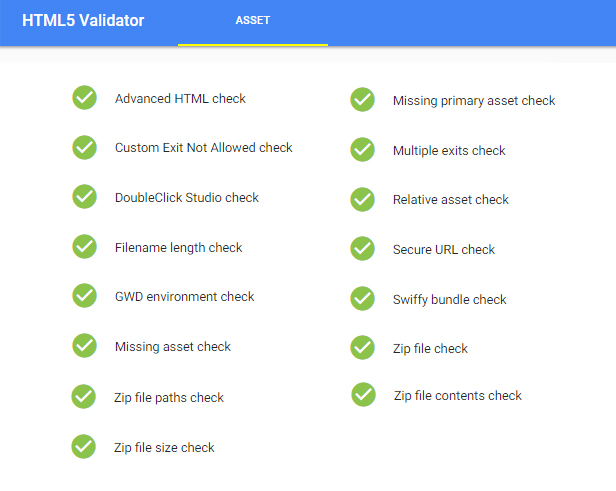
Task: Click the Secure URL check green checkmark
Action: click(x=363, y=249)
